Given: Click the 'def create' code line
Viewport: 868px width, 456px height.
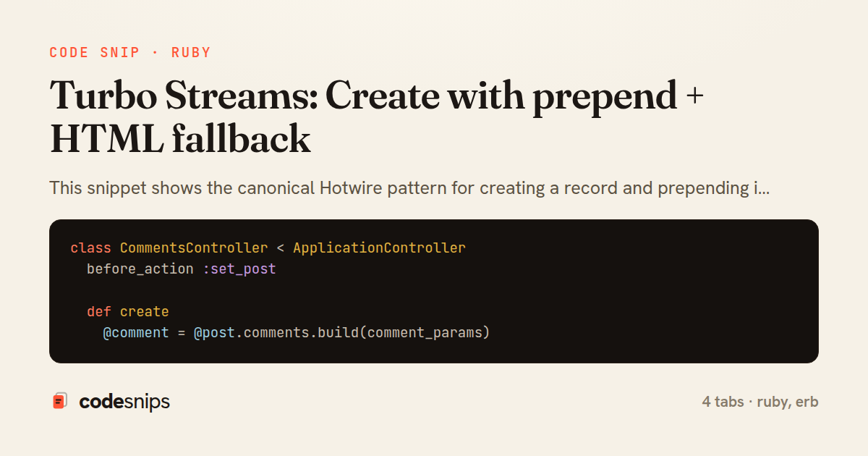Looking at the screenshot, I should pyautogui.click(x=128, y=312).
